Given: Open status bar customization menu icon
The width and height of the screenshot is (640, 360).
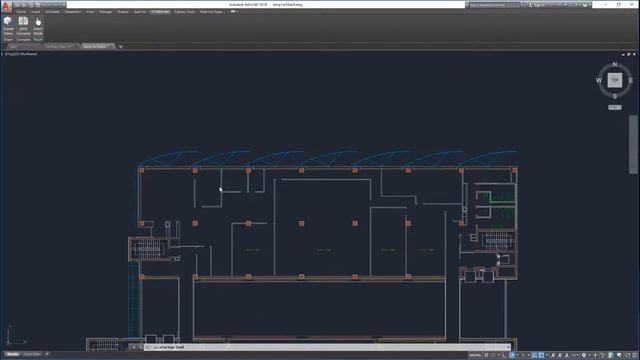Looking at the screenshot, I should 635,355.
